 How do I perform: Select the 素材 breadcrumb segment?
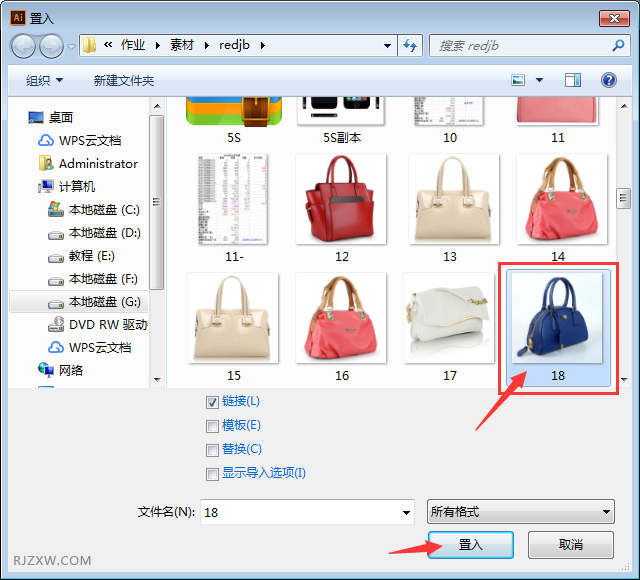(182, 45)
